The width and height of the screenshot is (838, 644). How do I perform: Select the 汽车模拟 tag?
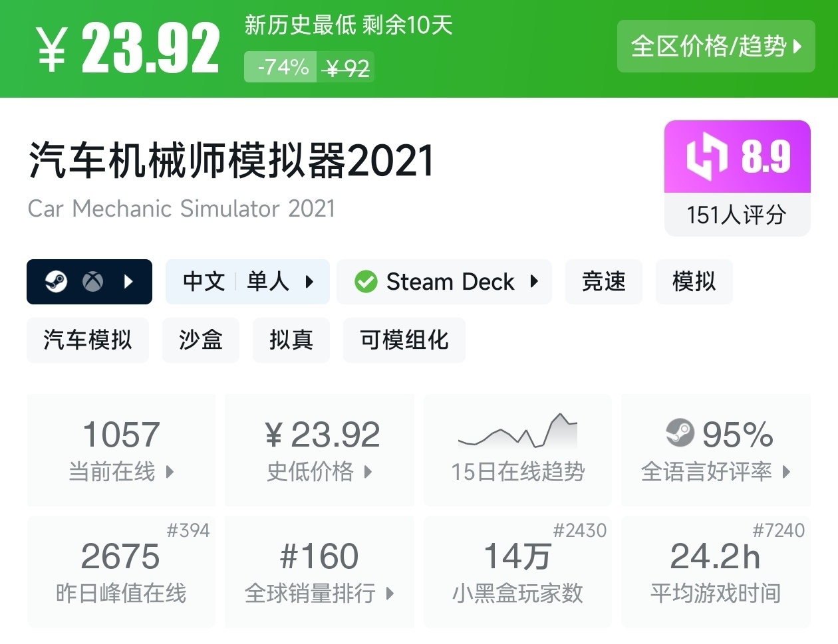click(x=88, y=340)
